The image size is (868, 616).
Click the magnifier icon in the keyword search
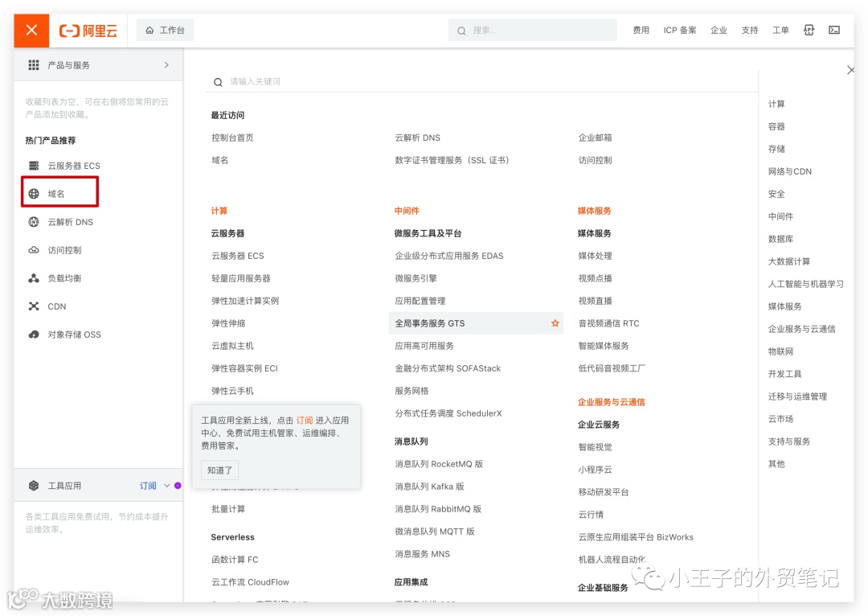pyautogui.click(x=218, y=82)
